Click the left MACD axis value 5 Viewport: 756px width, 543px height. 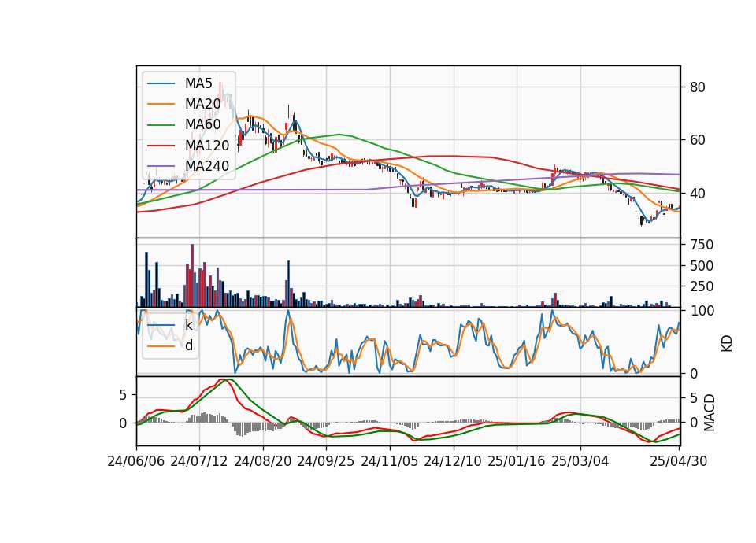coord(123,395)
